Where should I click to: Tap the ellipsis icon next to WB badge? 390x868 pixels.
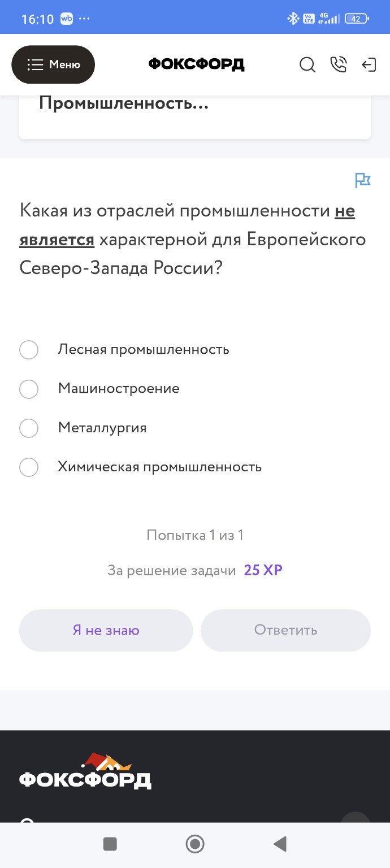[x=83, y=18]
